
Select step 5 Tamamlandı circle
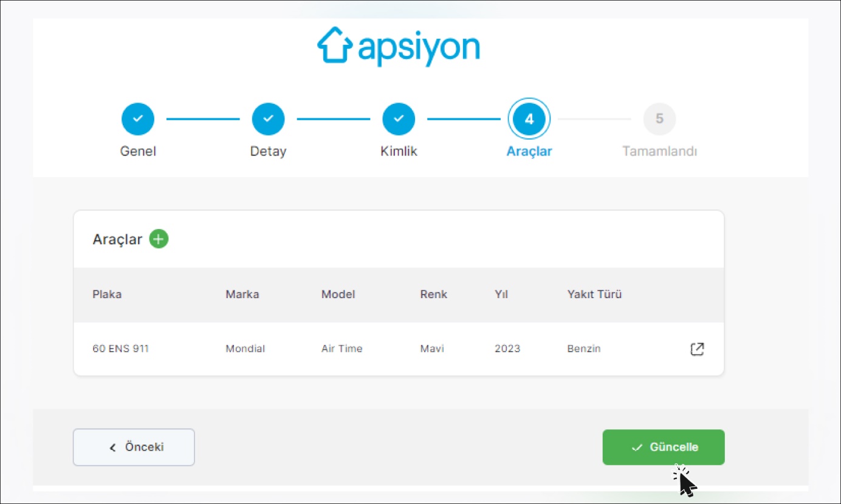point(659,119)
